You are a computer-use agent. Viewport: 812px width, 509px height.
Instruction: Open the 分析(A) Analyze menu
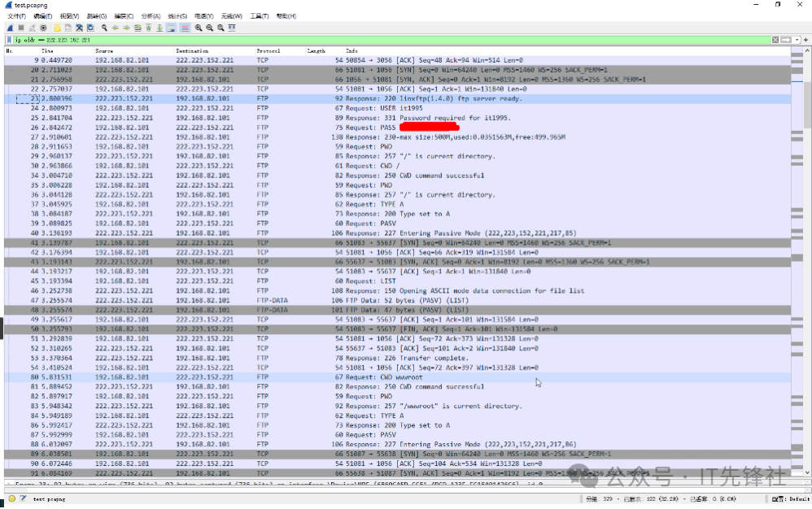coord(150,16)
